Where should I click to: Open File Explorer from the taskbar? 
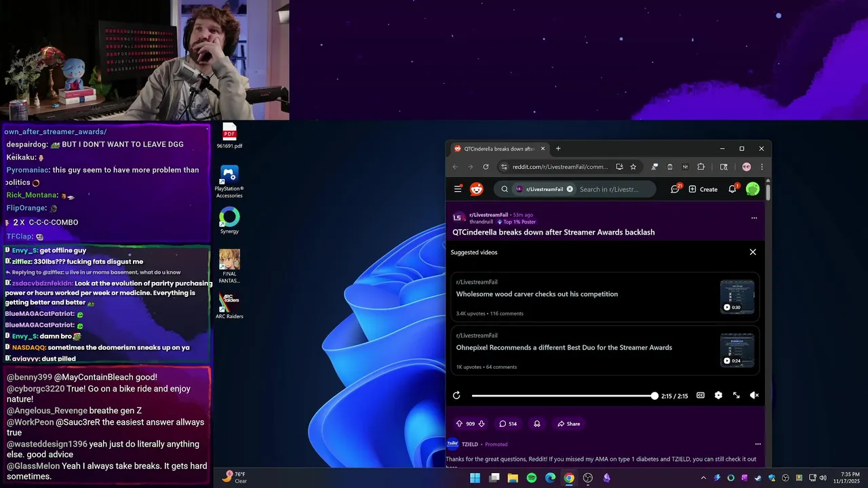[x=513, y=478]
